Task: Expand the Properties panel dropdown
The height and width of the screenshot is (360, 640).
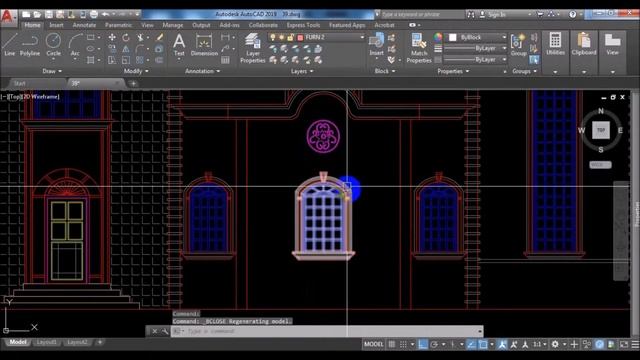Action: point(453,71)
